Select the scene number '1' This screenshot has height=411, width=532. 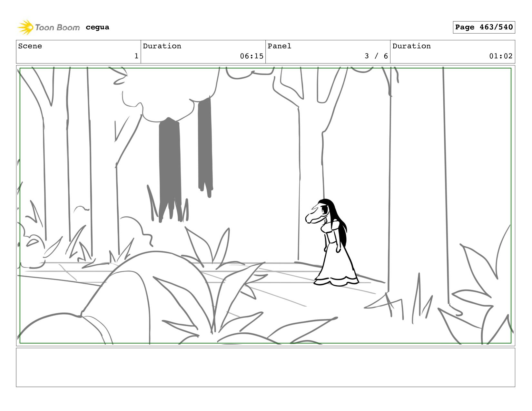pyautogui.click(x=136, y=56)
